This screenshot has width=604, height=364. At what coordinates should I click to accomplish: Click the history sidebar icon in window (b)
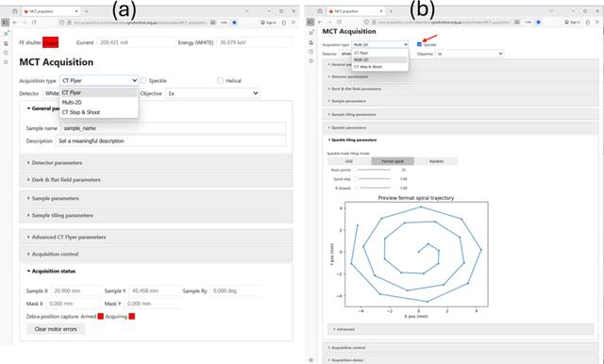(310, 52)
